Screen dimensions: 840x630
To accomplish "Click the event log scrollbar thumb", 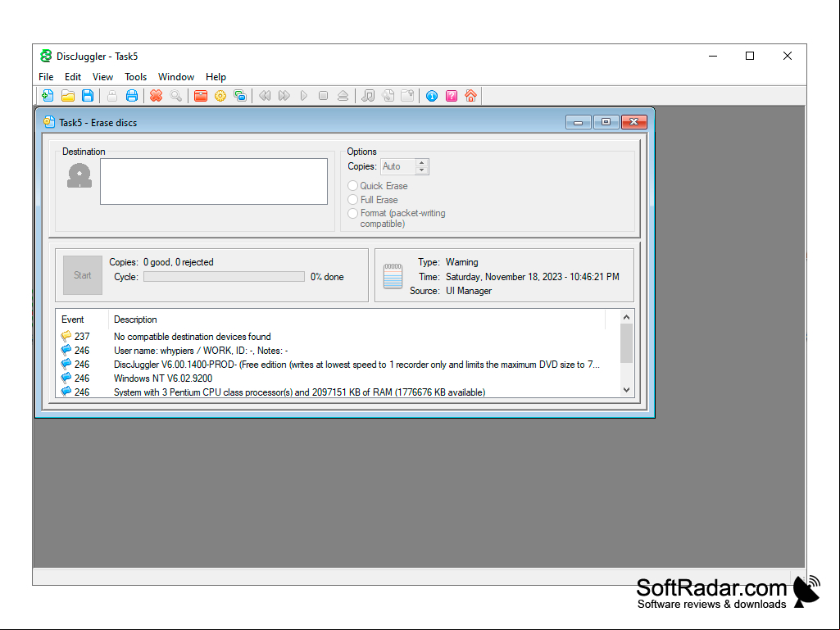I will [x=626, y=343].
